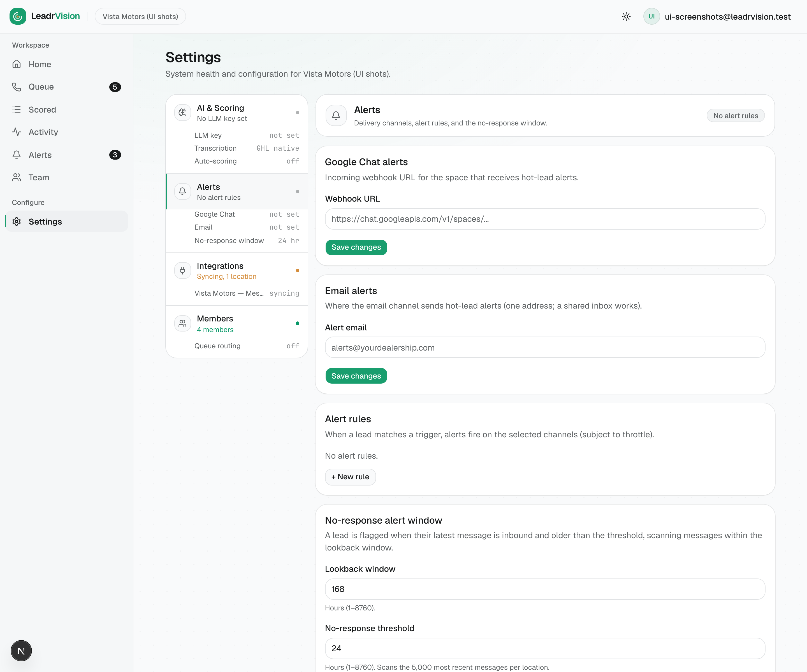Viewport: 807px width, 672px height.
Task: Click the Queue count badge 5
Action: click(x=115, y=87)
